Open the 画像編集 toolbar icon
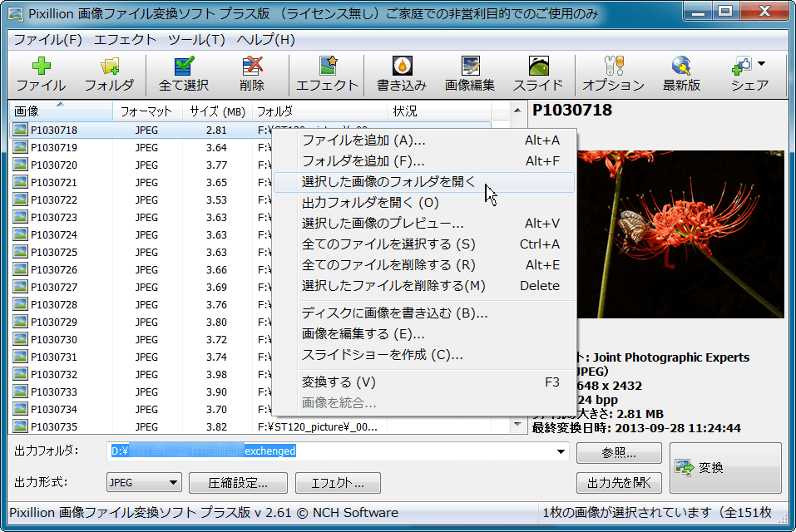Viewport: 796px width, 532px height. (470, 74)
